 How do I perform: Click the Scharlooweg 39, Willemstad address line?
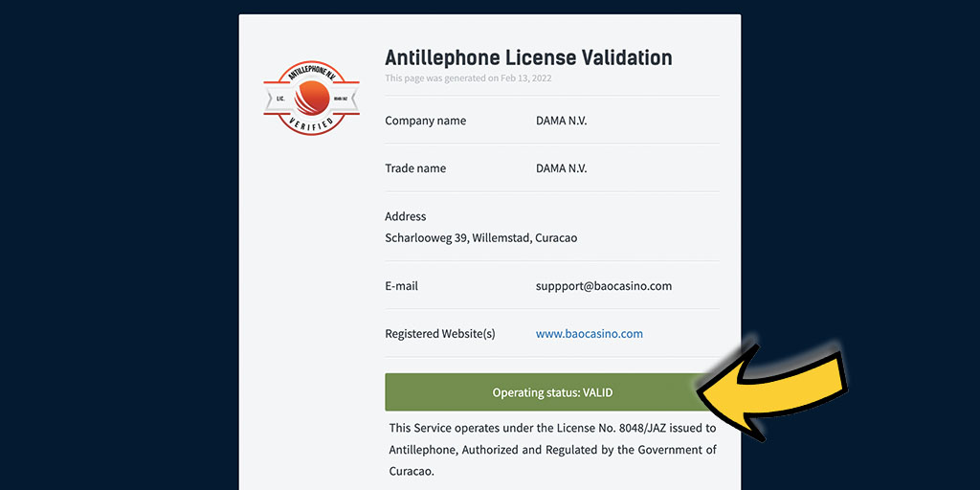(480, 238)
